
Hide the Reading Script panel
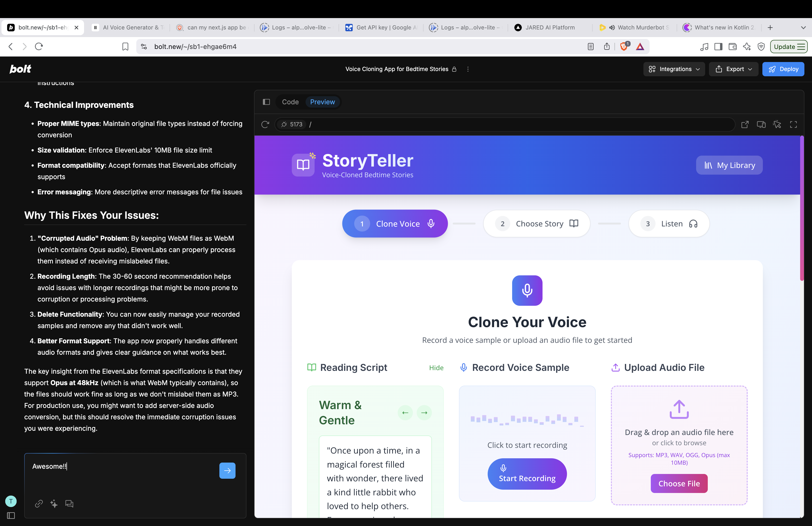436,368
